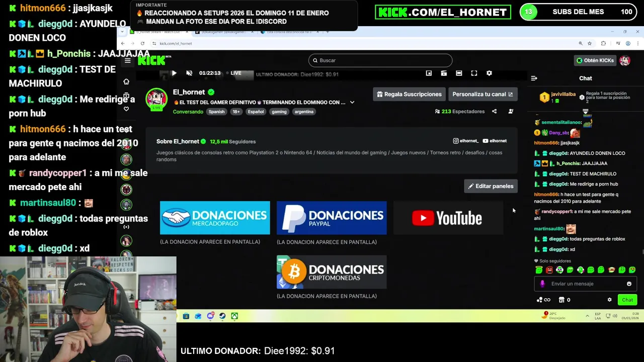This screenshot has width=644, height=362.
Task: Go back with browser back arrow
Action: pos(123,43)
